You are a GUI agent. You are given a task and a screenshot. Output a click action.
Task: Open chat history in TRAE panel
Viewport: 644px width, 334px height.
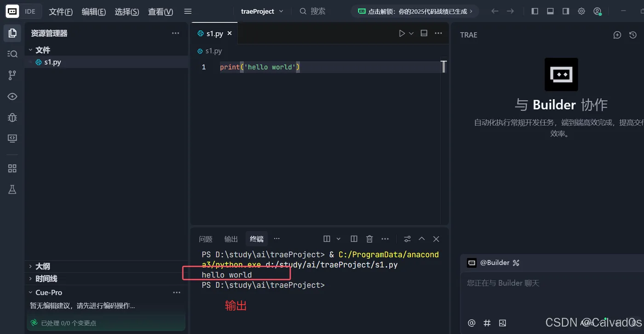[633, 35]
